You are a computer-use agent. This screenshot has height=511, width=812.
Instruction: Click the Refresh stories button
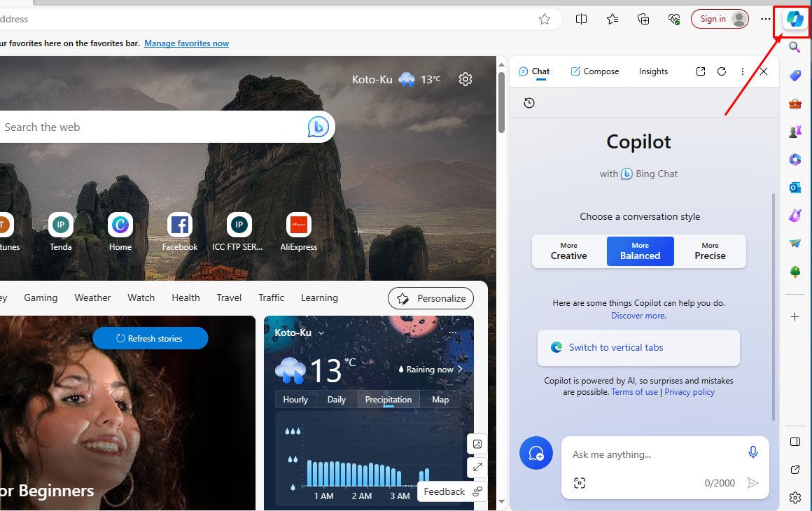point(150,337)
